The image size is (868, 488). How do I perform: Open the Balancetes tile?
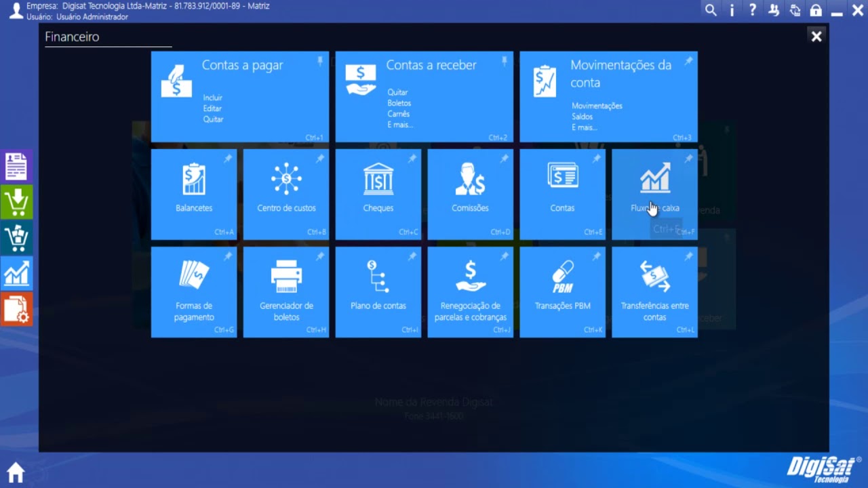pos(194,195)
